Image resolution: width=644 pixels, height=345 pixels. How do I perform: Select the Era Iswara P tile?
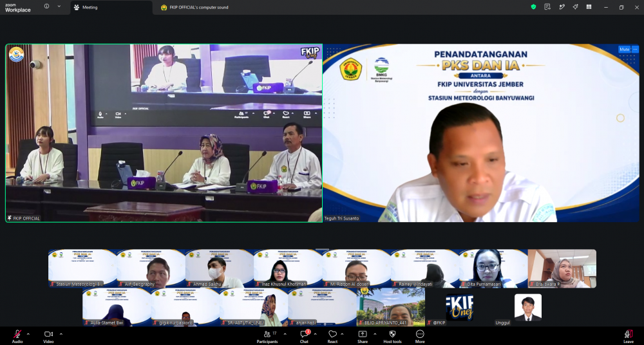562,268
